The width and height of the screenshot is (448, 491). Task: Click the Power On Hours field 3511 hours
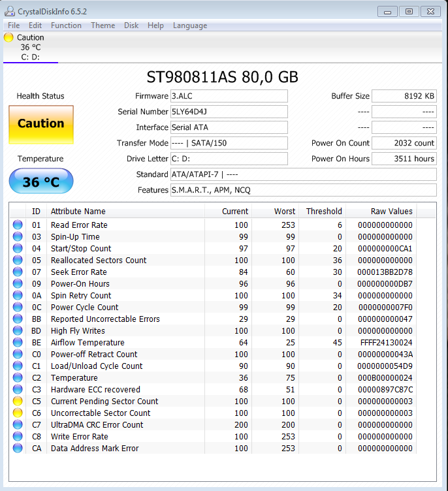point(404,159)
